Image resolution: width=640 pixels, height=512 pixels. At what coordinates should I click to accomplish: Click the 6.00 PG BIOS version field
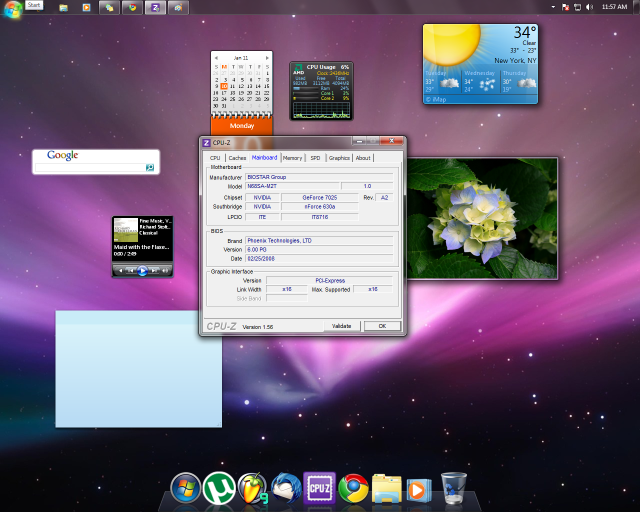pos(319,249)
